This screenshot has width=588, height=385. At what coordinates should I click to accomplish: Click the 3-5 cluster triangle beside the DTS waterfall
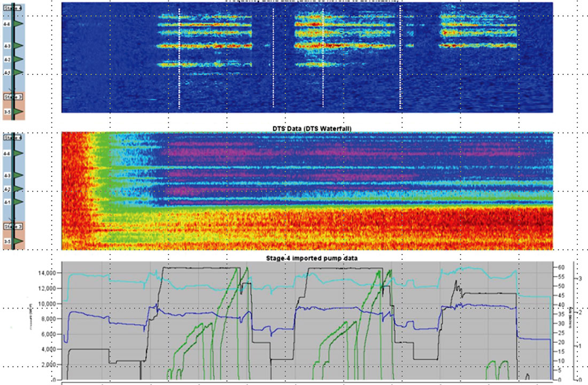[x=19, y=241]
